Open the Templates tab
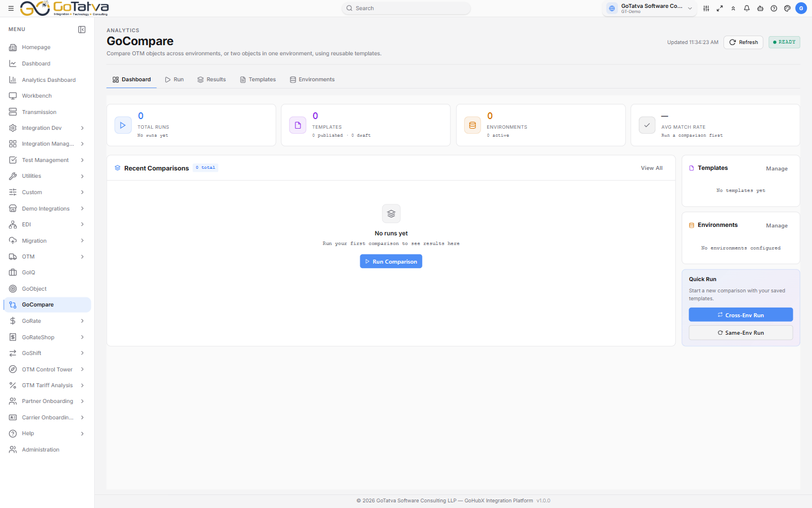812x508 pixels. (x=258, y=80)
